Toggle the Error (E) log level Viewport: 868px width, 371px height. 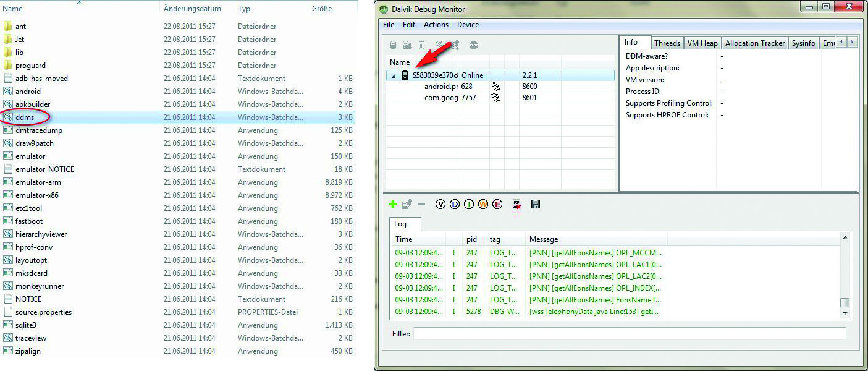[x=497, y=204]
